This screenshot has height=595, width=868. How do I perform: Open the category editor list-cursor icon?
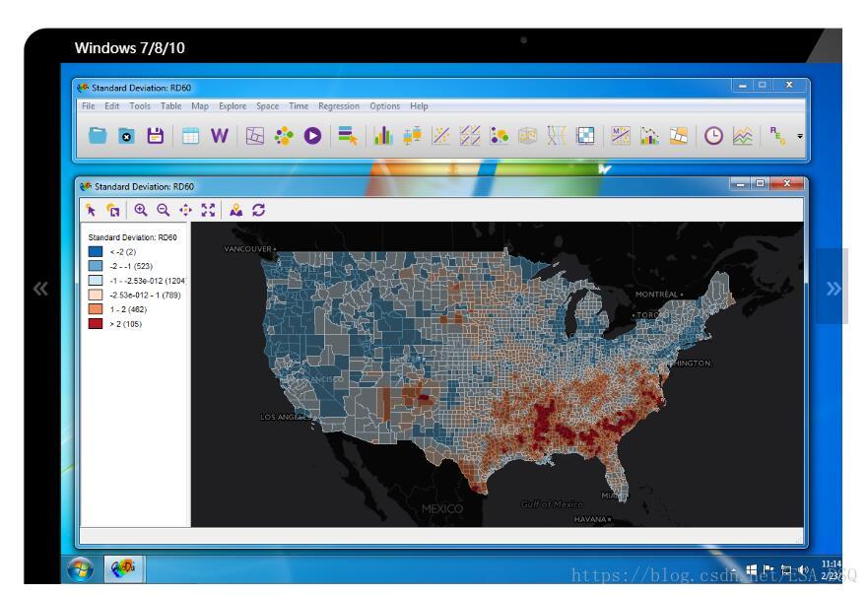pyautogui.click(x=348, y=135)
